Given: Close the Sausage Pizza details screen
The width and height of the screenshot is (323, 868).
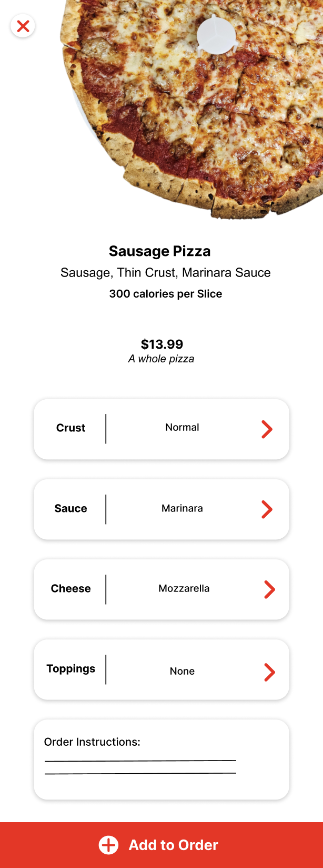Looking at the screenshot, I should pyautogui.click(x=23, y=26).
